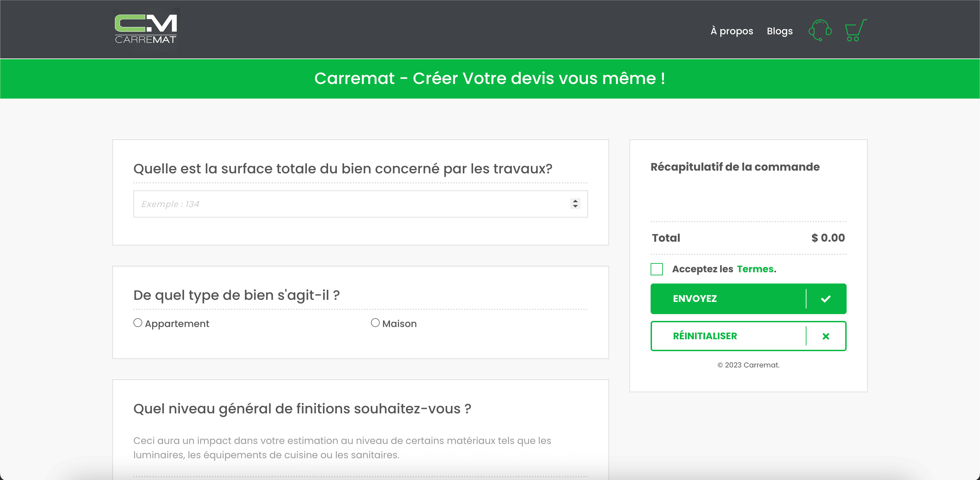
Task: Click the X icon on Réinitialiser button
Action: coord(826,336)
